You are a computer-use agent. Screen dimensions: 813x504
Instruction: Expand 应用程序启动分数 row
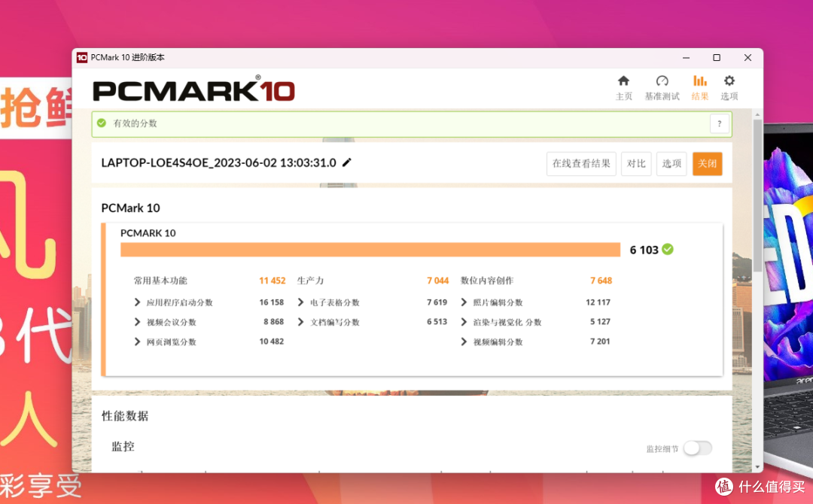[x=138, y=302]
